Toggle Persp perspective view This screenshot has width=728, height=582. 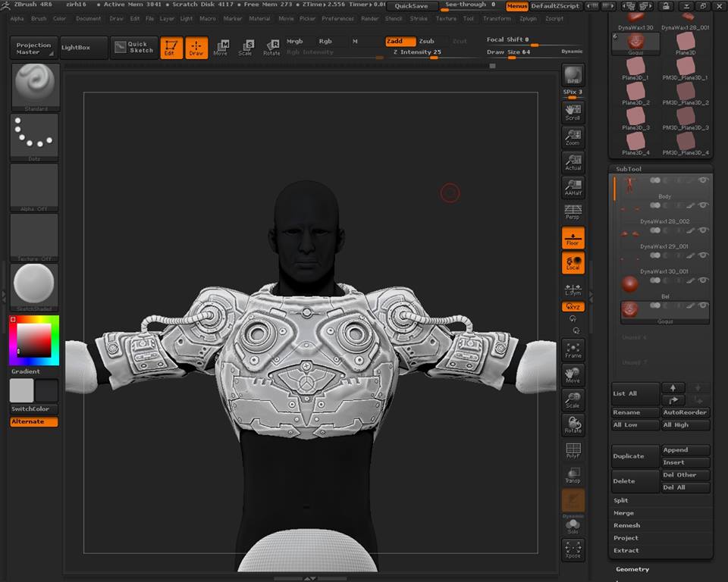[x=573, y=212]
